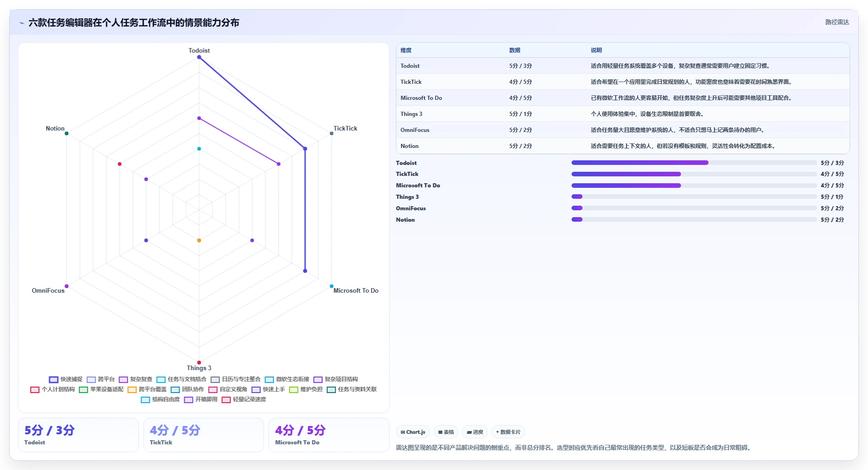This screenshot has width=868, height=470.
Task: Toggle the 任务与资料关联 legend item
Action: 352,389
